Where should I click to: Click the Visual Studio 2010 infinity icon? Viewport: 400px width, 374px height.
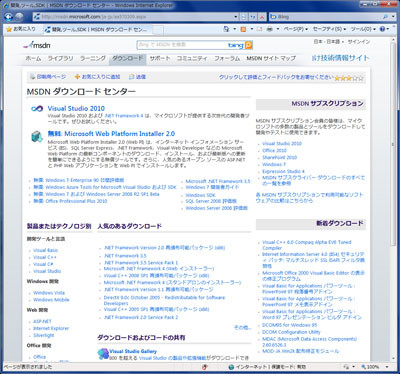click(37, 109)
